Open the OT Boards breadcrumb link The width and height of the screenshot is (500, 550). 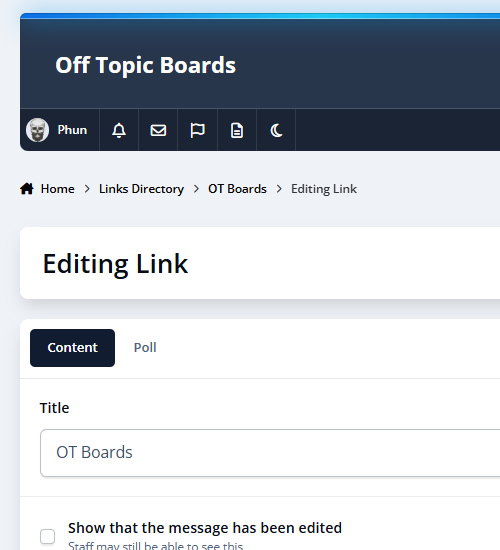[x=237, y=189]
